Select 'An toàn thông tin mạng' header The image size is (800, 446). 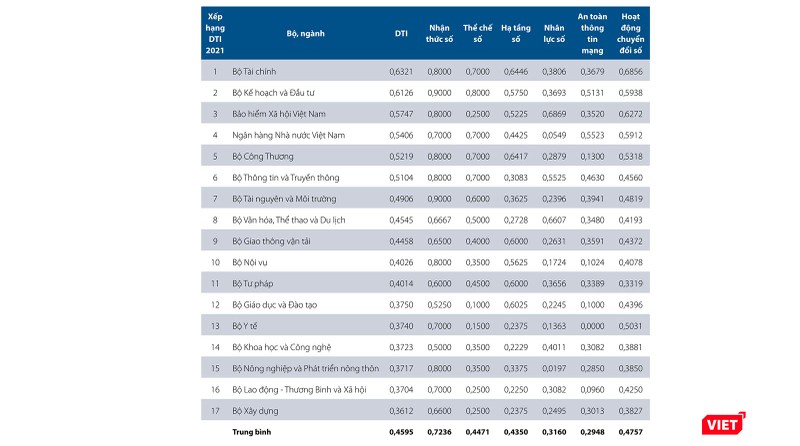pyautogui.click(x=593, y=33)
